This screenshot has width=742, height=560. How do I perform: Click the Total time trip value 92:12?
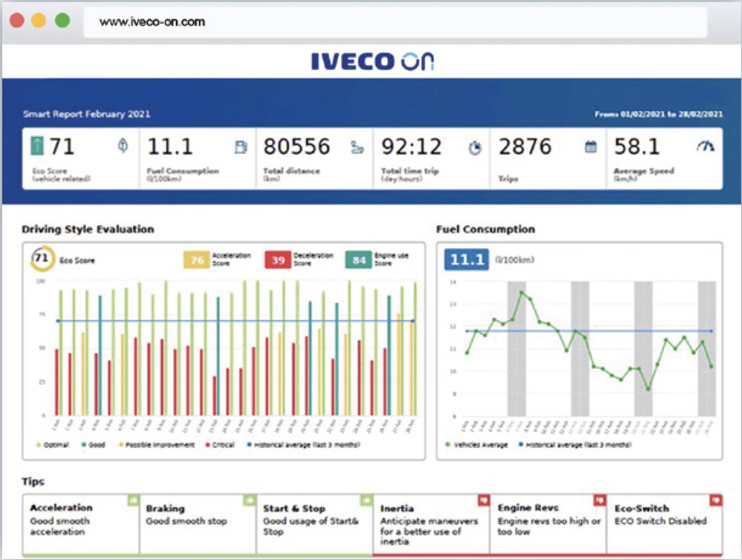412,146
